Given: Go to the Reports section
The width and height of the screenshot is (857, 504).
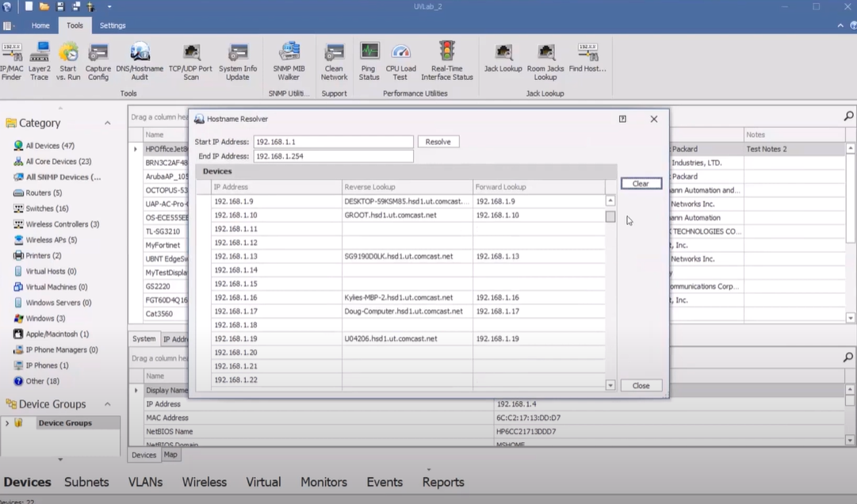Looking at the screenshot, I should [x=443, y=482].
